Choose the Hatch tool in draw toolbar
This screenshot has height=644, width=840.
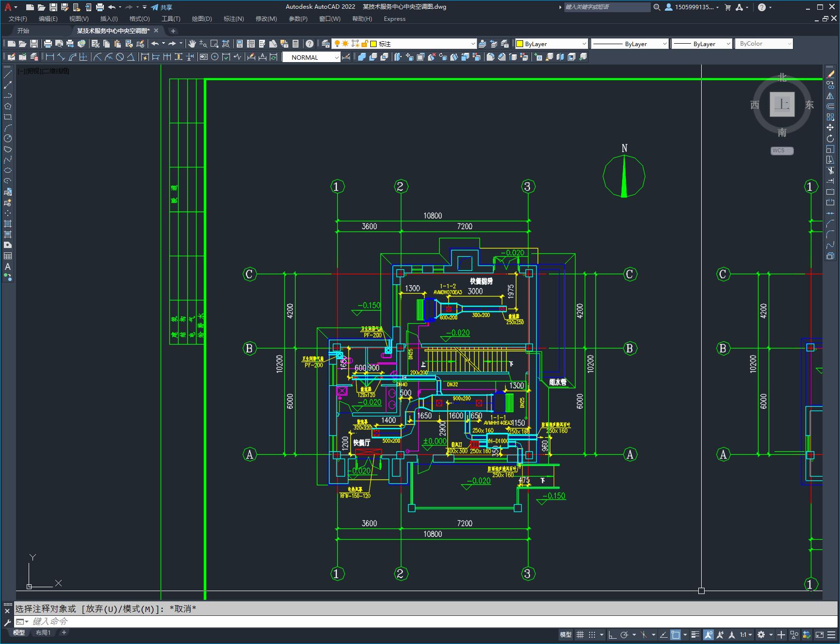pyautogui.click(x=8, y=224)
